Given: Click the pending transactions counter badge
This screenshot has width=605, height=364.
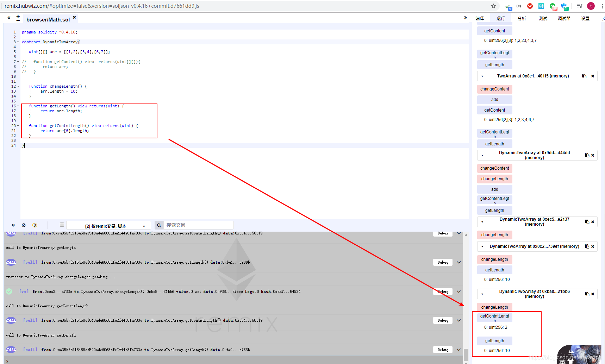Looking at the screenshot, I should tap(35, 225).
